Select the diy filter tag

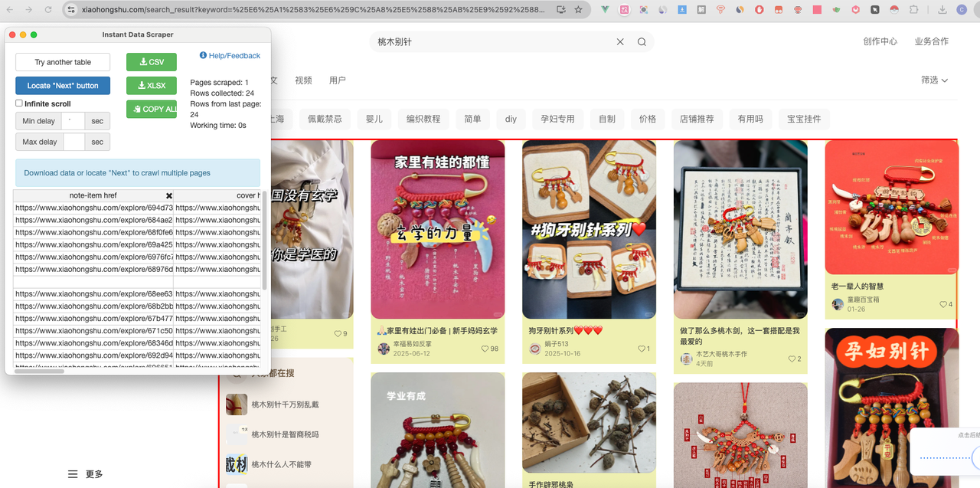(x=511, y=119)
